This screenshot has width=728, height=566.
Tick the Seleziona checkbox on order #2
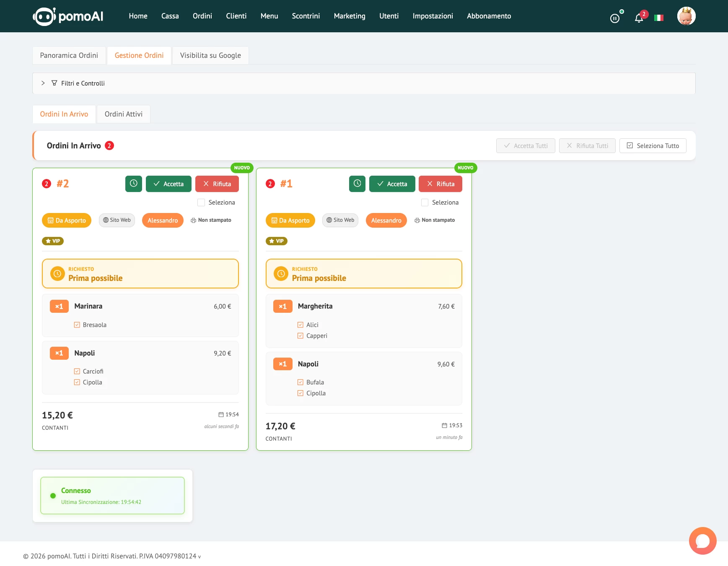point(201,203)
